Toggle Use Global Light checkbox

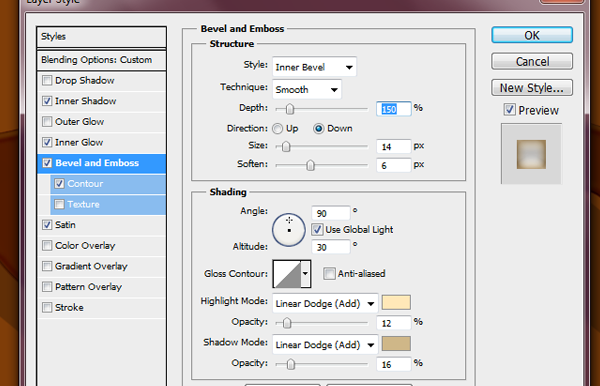coord(317,230)
